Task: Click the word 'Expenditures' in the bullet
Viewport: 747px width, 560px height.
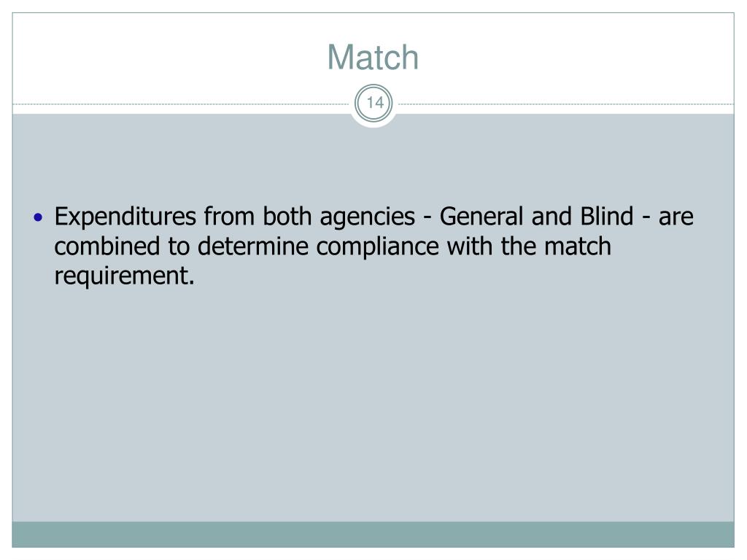Action: [x=125, y=217]
